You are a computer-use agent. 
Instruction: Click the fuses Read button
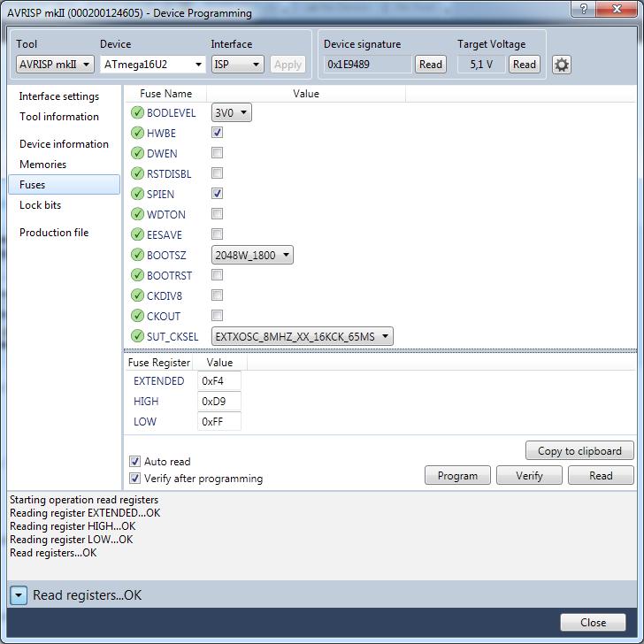[x=601, y=476]
